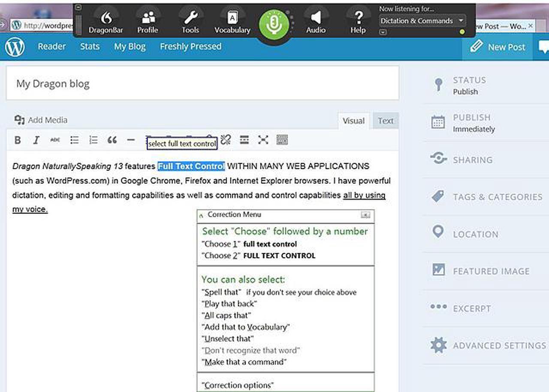Toggle Italic formatting
Screen dimensions: 549x392
click(36, 140)
